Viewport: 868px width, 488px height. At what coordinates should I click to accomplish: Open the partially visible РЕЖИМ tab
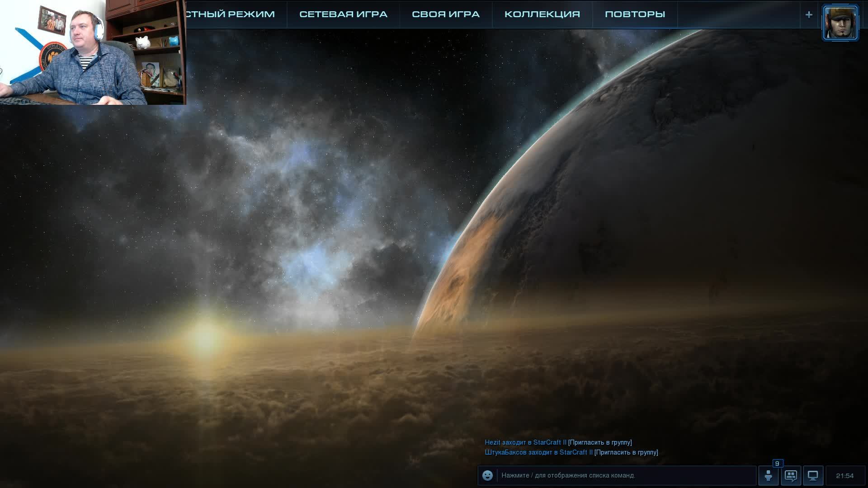point(231,14)
